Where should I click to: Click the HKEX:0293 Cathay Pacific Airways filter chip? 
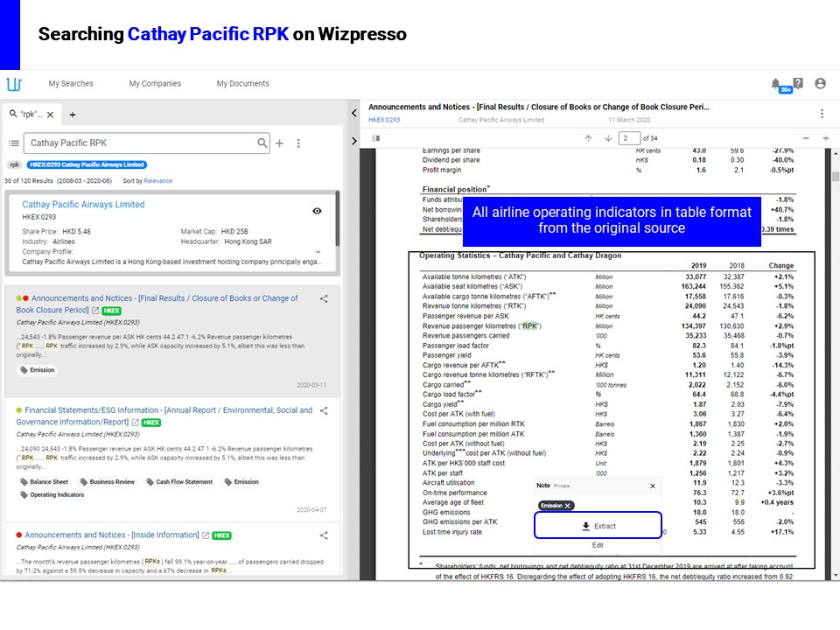coord(87,165)
